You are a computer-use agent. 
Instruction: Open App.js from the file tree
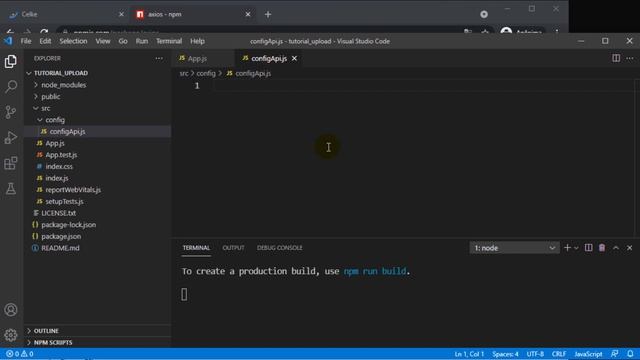[x=98, y=143]
